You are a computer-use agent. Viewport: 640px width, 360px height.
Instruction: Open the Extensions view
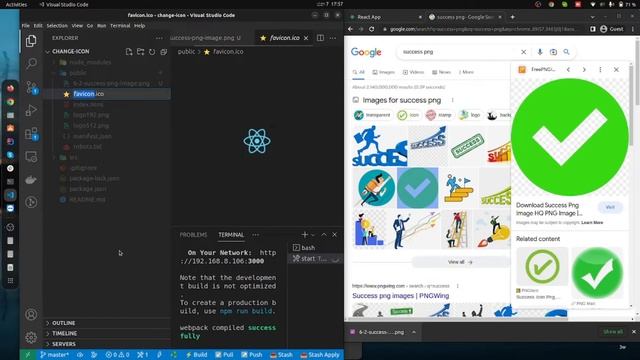coord(31,133)
